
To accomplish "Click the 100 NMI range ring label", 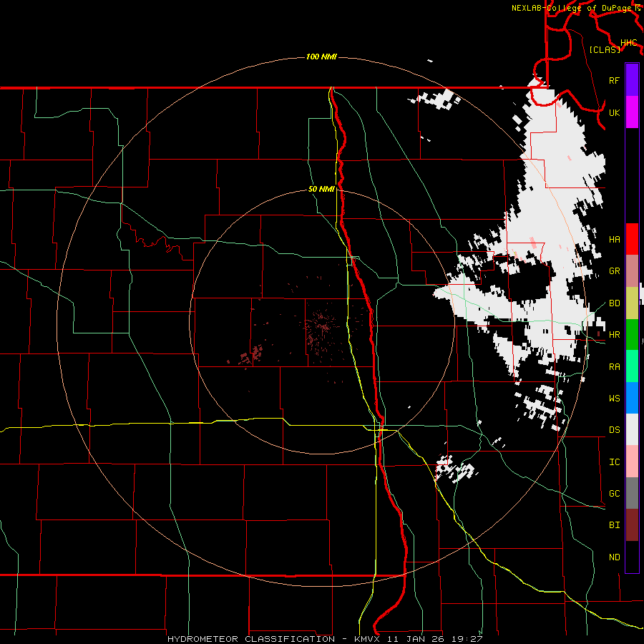I will click(321, 57).
